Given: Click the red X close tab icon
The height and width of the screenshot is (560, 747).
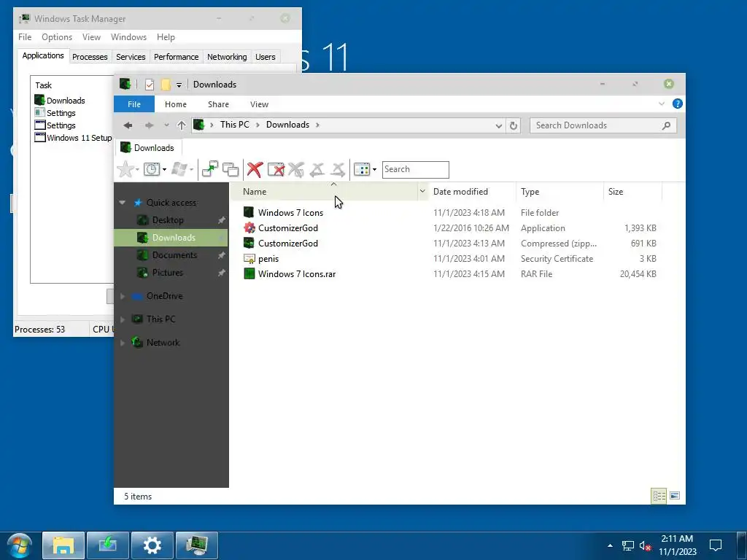Looking at the screenshot, I should (x=255, y=169).
